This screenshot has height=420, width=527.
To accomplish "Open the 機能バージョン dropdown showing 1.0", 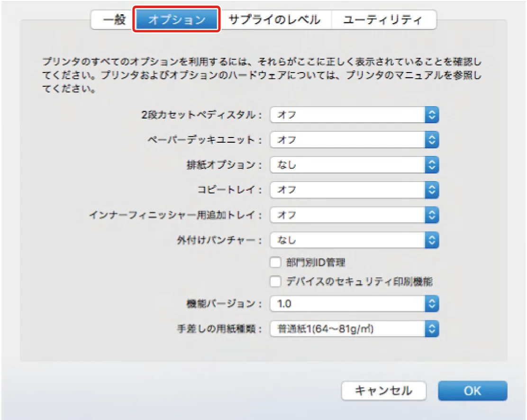I will pos(354,304).
